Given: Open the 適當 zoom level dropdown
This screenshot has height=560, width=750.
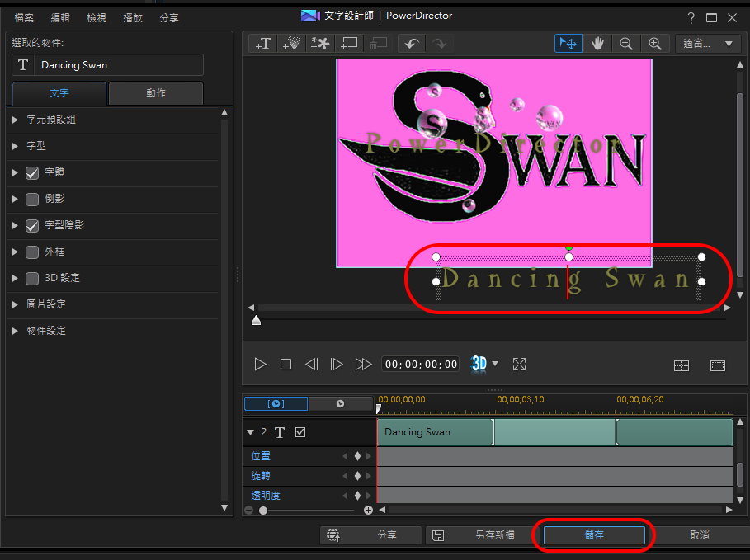Looking at the screenshot, I should [707, 44].
